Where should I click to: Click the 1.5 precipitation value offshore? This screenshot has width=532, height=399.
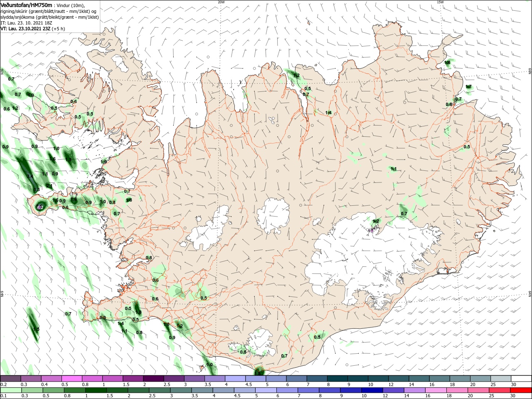[36, 329]
